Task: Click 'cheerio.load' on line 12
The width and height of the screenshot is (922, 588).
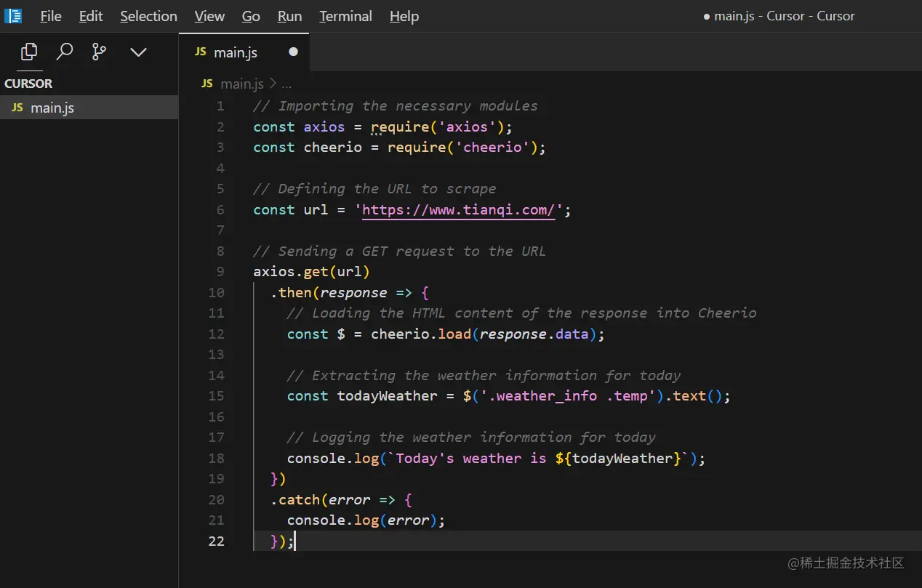Action: (422, 334)
